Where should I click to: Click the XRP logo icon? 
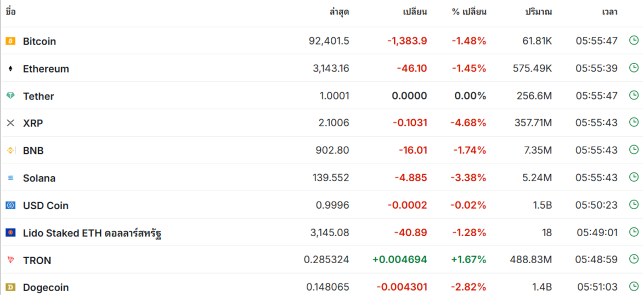(x=10, y=123)
